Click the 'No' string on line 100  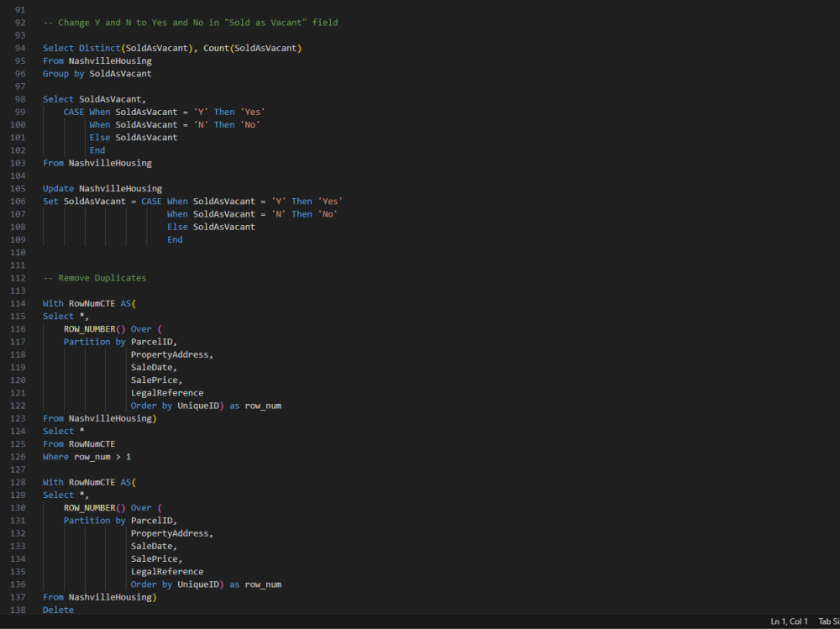tap(249, 125)
